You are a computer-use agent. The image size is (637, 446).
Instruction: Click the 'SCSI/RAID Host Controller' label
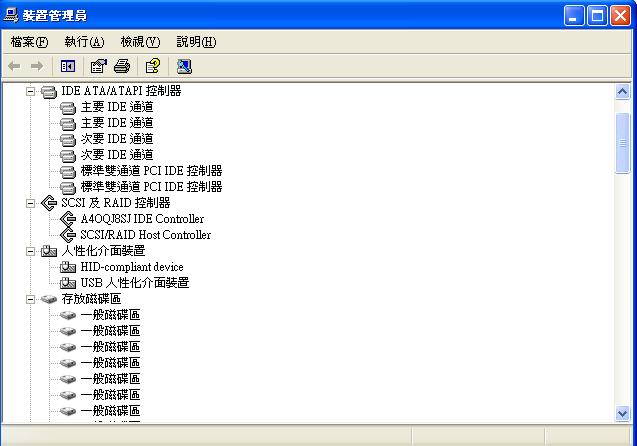click(145, 235)
